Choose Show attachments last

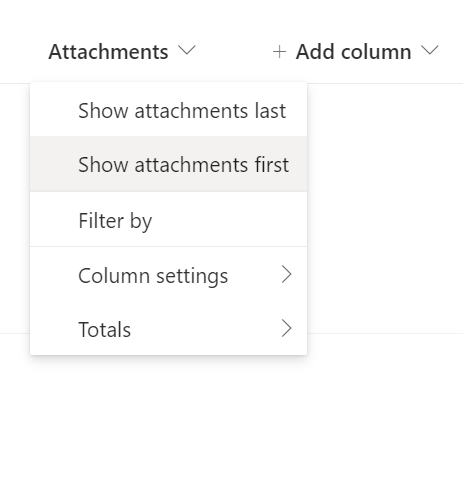tap(168, 110)
